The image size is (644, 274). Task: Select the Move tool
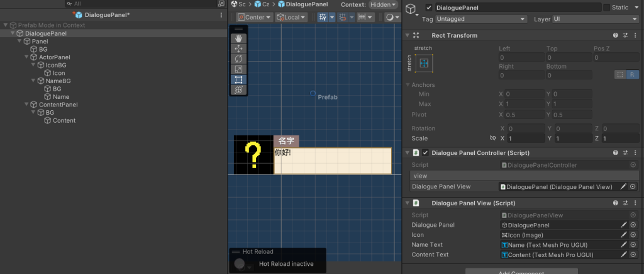[238, 49]
